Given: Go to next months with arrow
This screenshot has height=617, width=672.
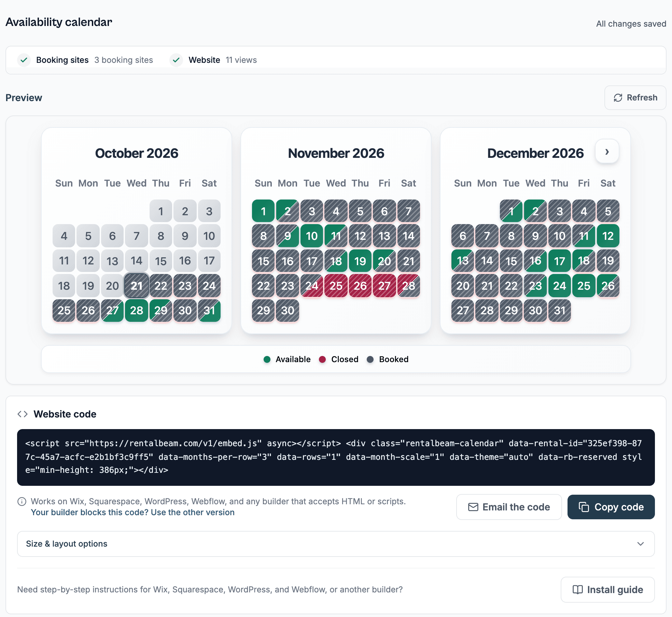Looking at the screenshot, I should coord(607,152).
